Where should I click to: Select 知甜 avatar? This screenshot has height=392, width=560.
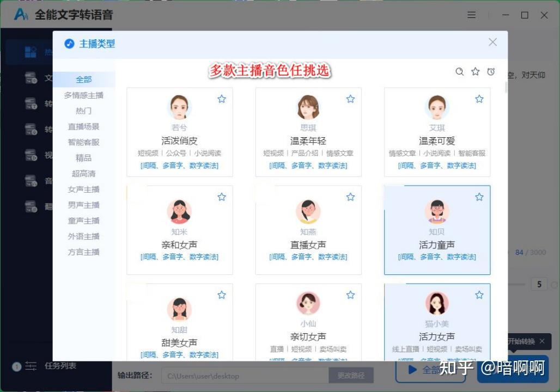click(179, 309)
